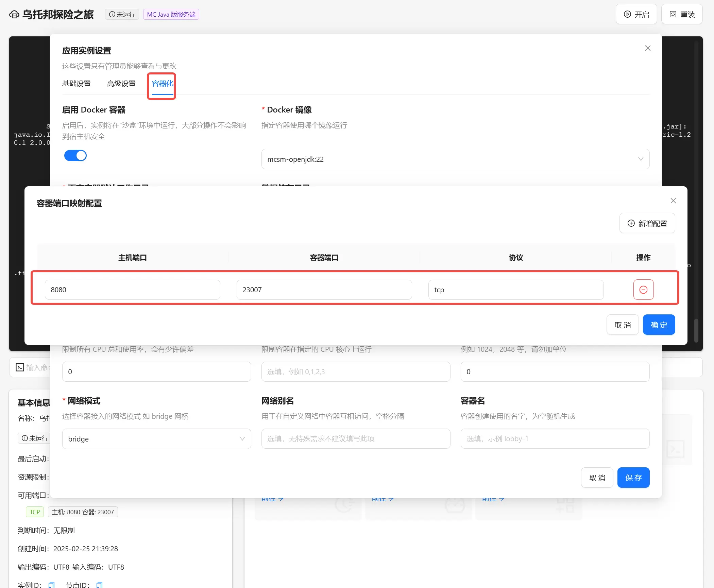Click 取消 in the instance settings dialog
This screenshot has height=588, width=714.
click(x=597, y=478)
